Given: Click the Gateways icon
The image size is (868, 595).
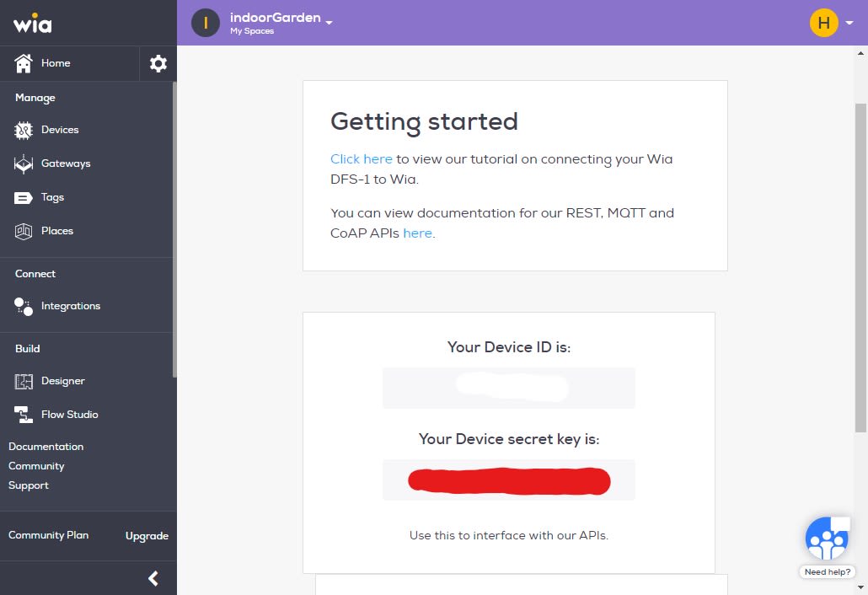Looking at the screenshot, I should point(24,163).
